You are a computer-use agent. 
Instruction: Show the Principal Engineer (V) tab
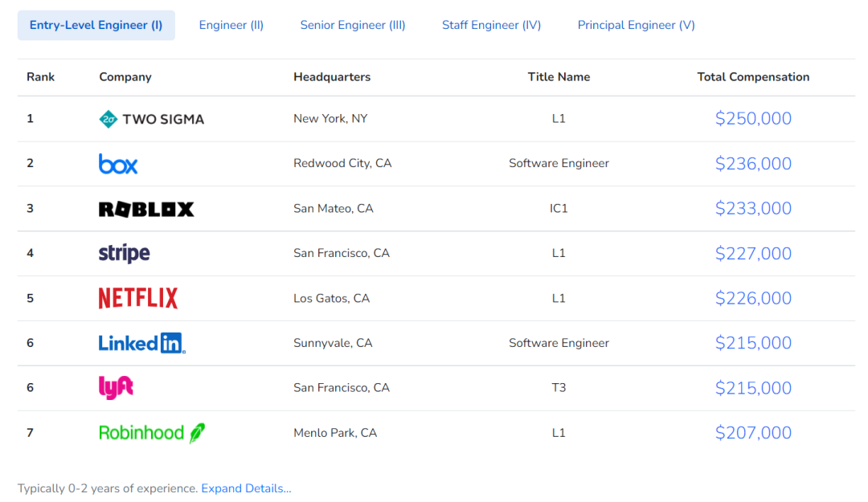[x=636, y=25]
